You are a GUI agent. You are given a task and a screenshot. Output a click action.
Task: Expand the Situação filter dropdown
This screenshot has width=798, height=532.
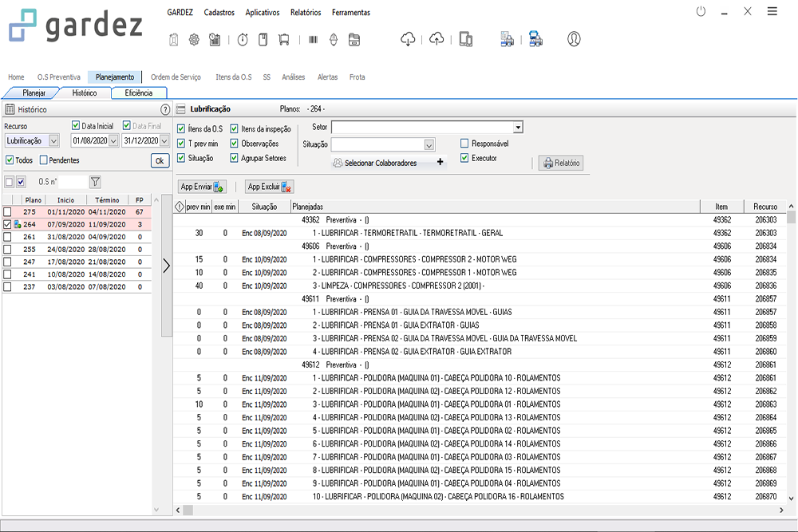coord(429,145)
